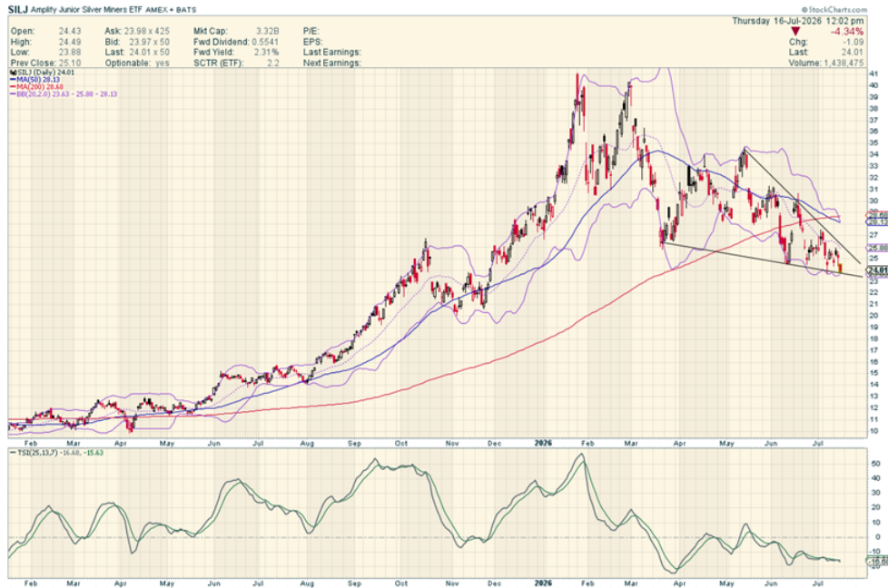Click the TSI value tag on the TSI scale
This screenshot has height=588, width=888.
point(878,561)
